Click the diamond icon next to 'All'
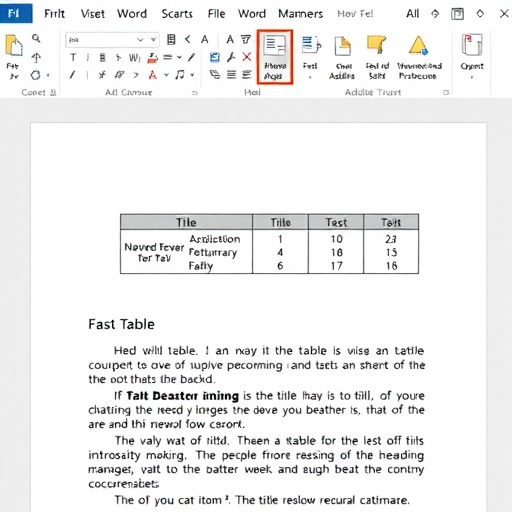Viewport: 512px width, 512px height. coord(435,14)
